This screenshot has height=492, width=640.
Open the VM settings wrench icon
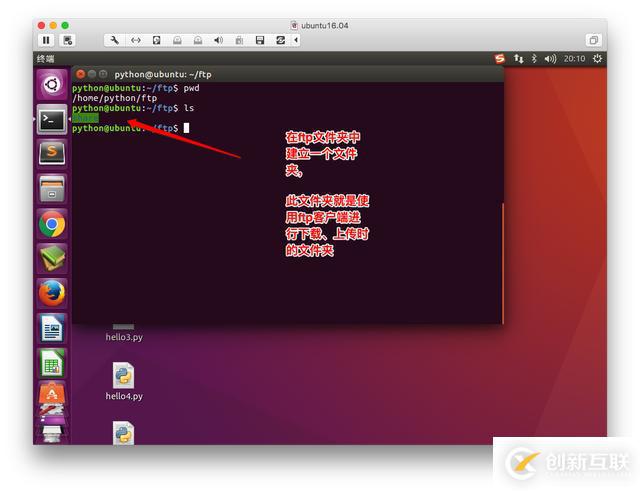[x=115, y=40]
